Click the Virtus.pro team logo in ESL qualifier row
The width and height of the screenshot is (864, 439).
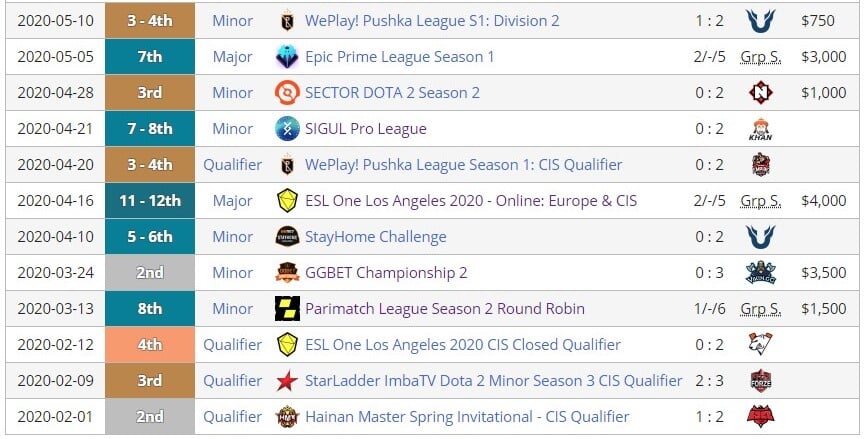click(760, 344)
